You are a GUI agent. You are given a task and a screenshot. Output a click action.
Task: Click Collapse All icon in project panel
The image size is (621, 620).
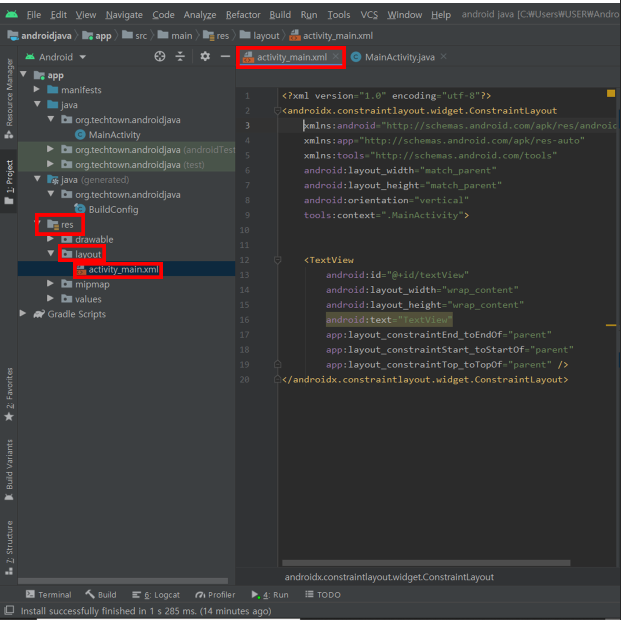(x=180, y=57)
